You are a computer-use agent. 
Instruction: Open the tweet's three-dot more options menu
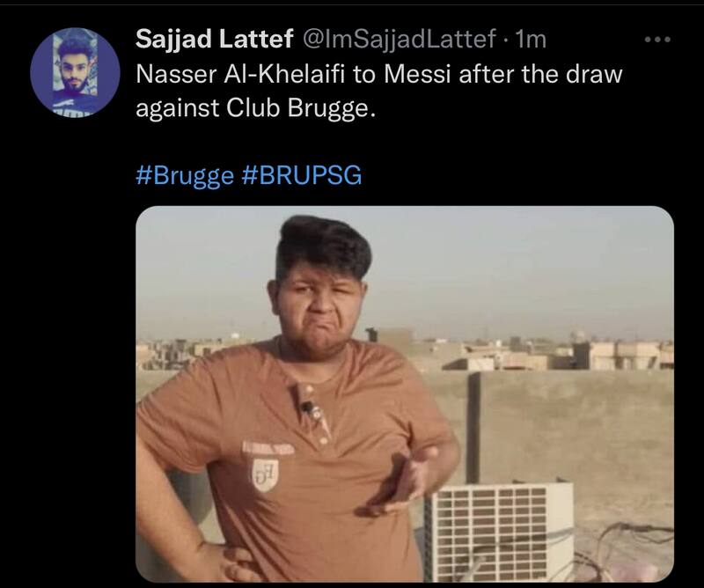pyautogui.click(x=657, y=40)
